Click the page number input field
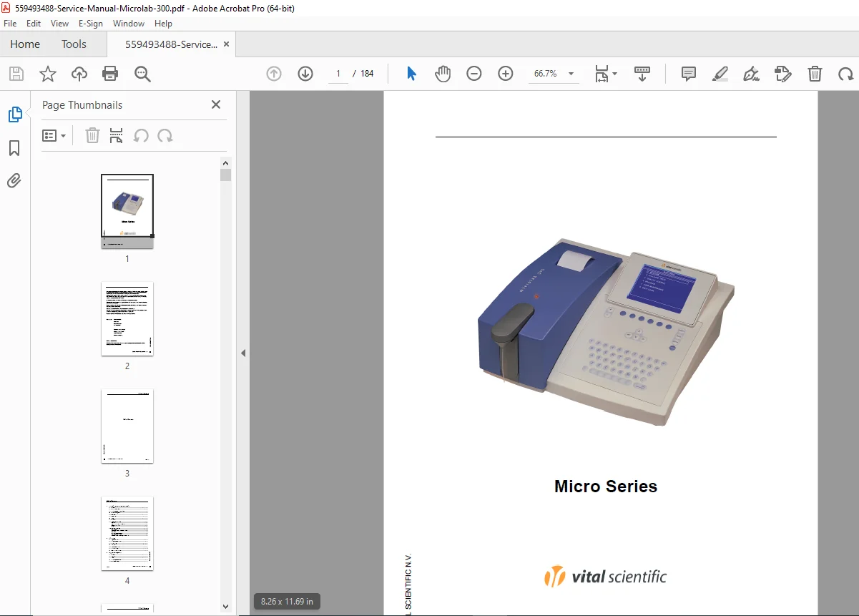 (338, 74)
